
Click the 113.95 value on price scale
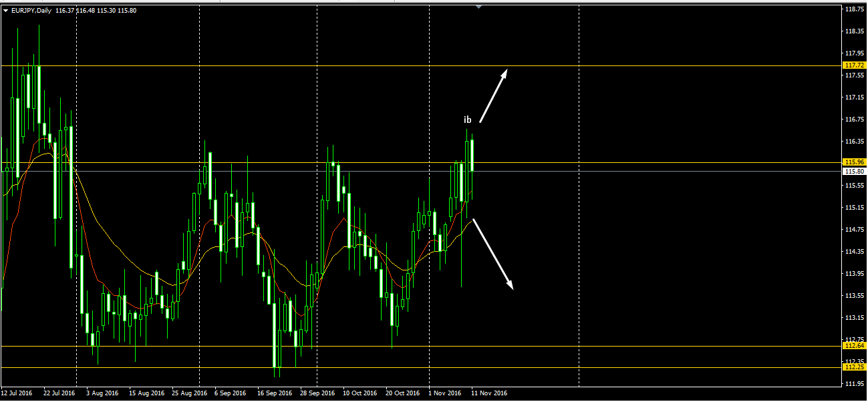(x=855, y=274)
